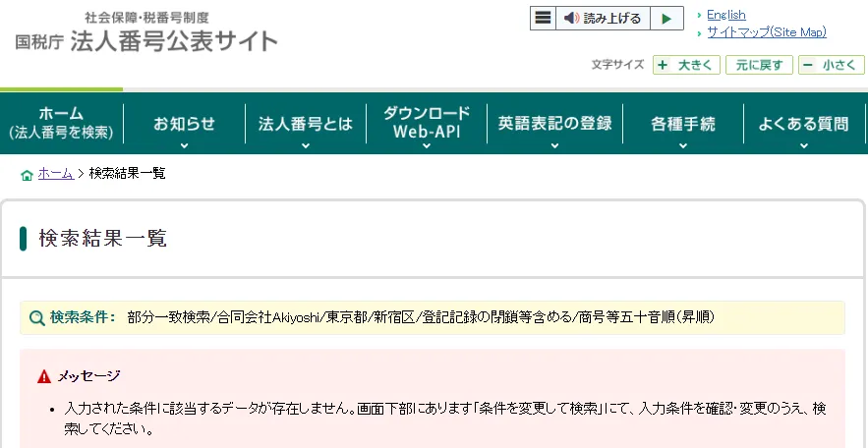Image resolution: width=868 pixels, height=448 pixels.
Task: Click the home icon in breadcrumb
Action: click(27, 175)
